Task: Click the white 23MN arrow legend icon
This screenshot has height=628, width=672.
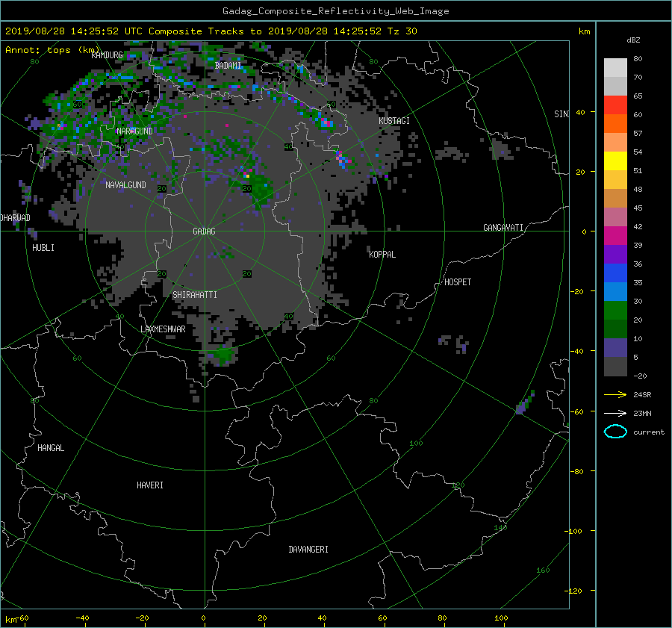Action: 615,413
